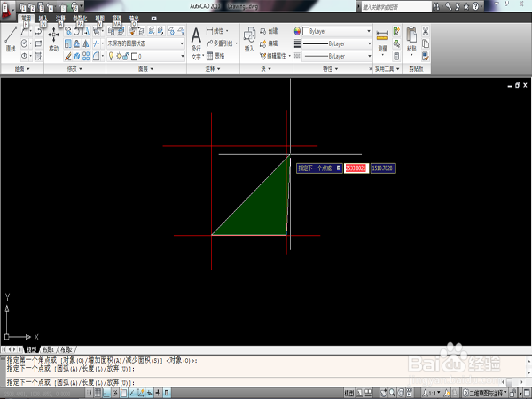Select the Erase tool in Modify panel
Screen dimensions: 532x399
[68, 56]
